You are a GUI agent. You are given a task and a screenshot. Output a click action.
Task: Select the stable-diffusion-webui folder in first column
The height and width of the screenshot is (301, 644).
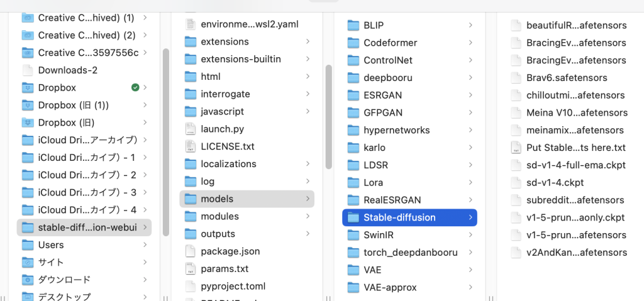84,227
